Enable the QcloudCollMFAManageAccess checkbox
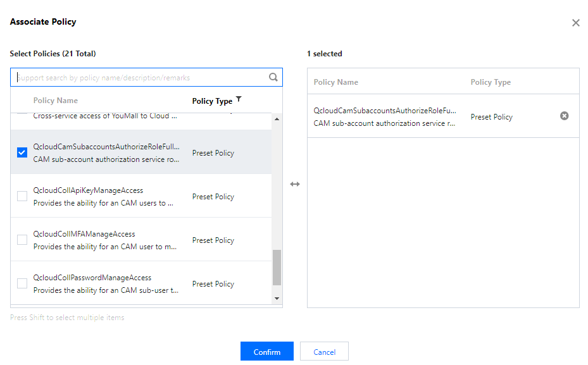The width and height of the screenshot is (588, 365). tap(22, 240)
